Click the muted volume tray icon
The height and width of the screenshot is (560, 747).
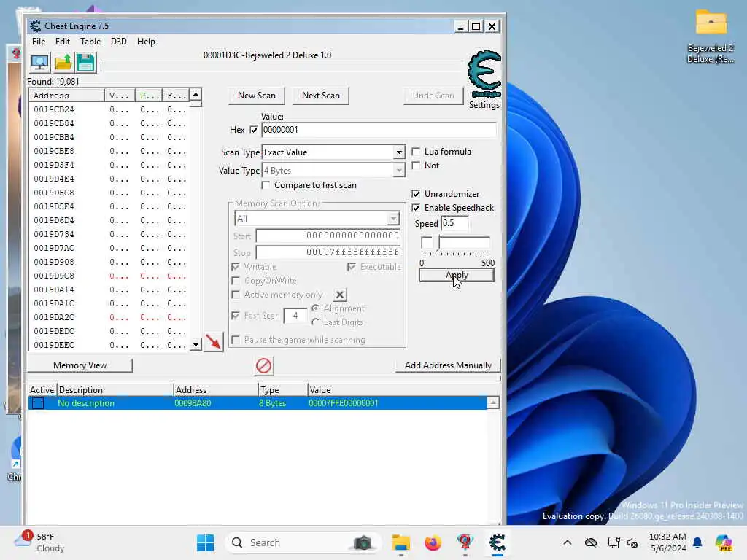tap(632, 542)
